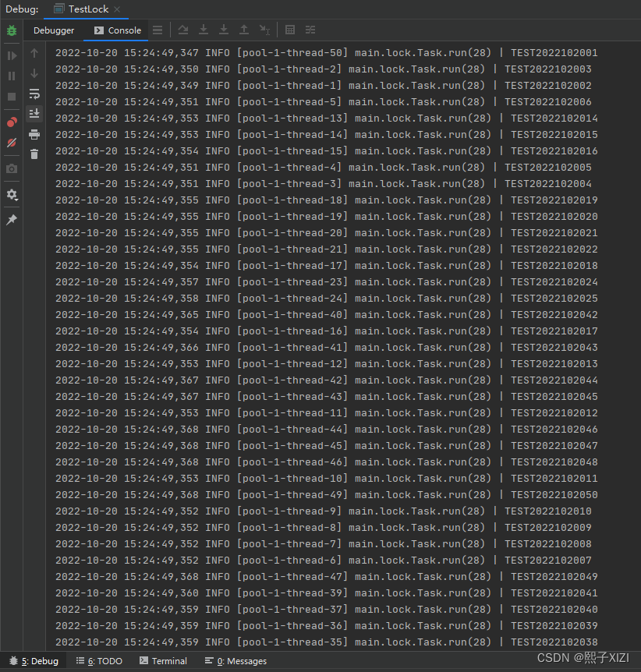Click log line ending TEST2022102042
Viewport: 641px width, 672px height.
[x=326, y=315]
